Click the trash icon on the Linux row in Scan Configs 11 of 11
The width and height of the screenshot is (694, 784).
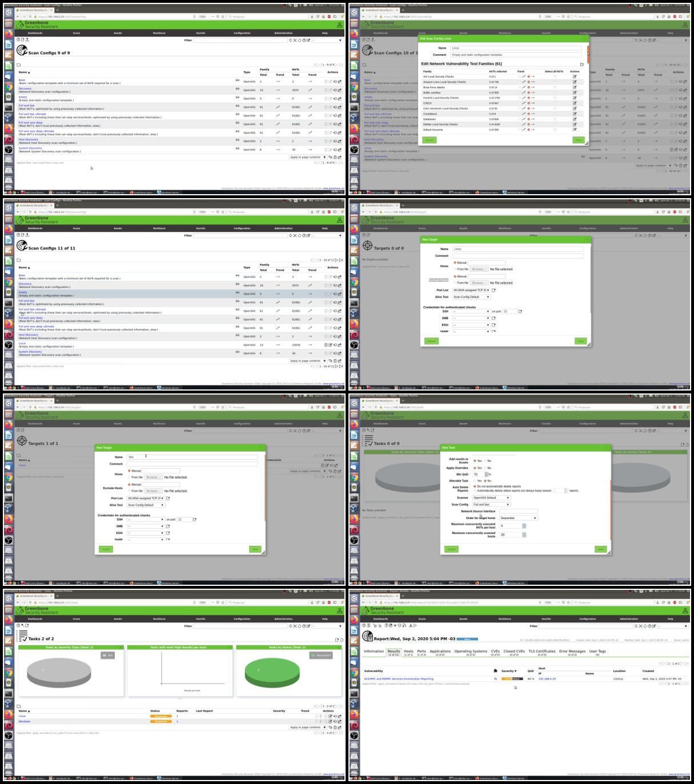coord(326,345)
